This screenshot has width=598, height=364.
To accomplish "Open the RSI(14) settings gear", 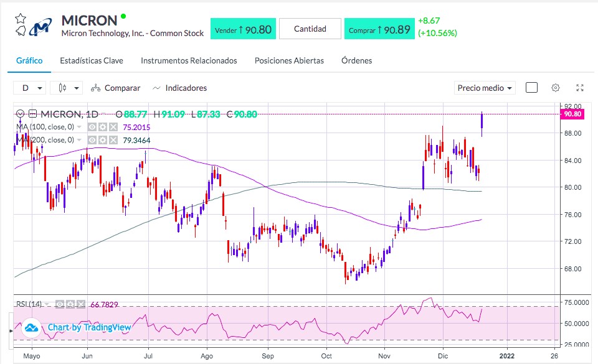I will point(70,304).
